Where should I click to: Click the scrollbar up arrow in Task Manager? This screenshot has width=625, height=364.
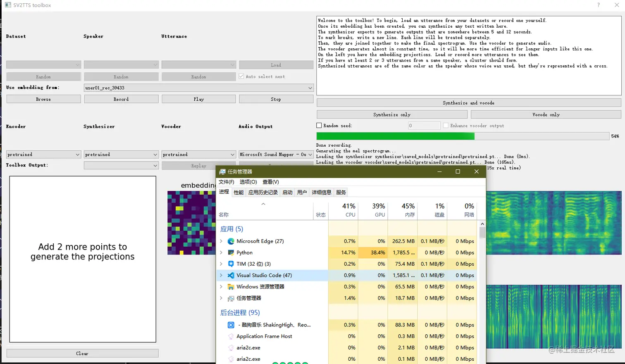482,224
